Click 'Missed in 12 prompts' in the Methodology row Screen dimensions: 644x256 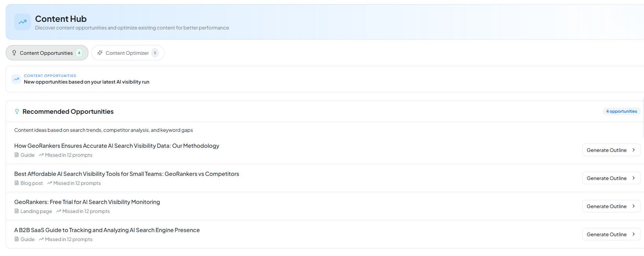point(69,155)
